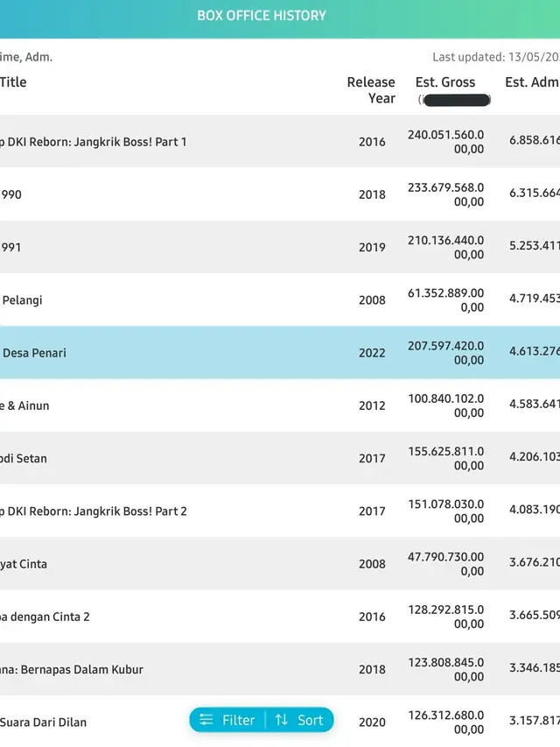Sort by Title column header

[13, 82]
